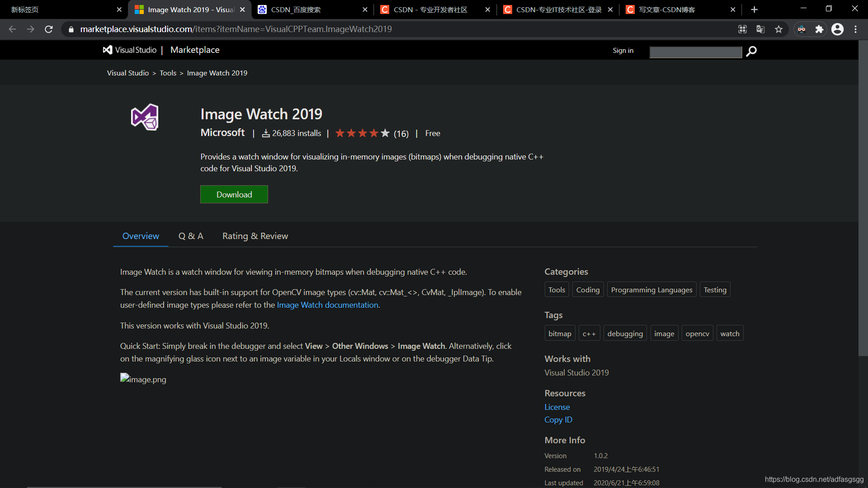Open the Rating & Review tab
This screenshot has height=488, width=868.
click(255, 236)
